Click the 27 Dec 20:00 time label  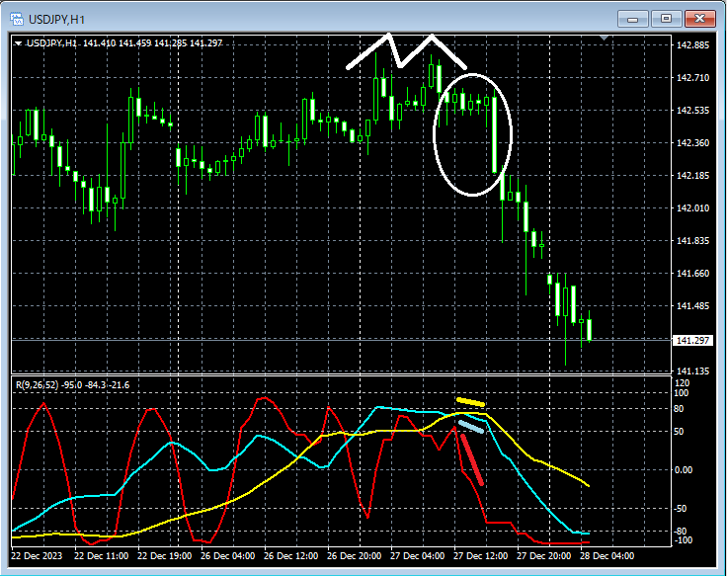(543, 556)
